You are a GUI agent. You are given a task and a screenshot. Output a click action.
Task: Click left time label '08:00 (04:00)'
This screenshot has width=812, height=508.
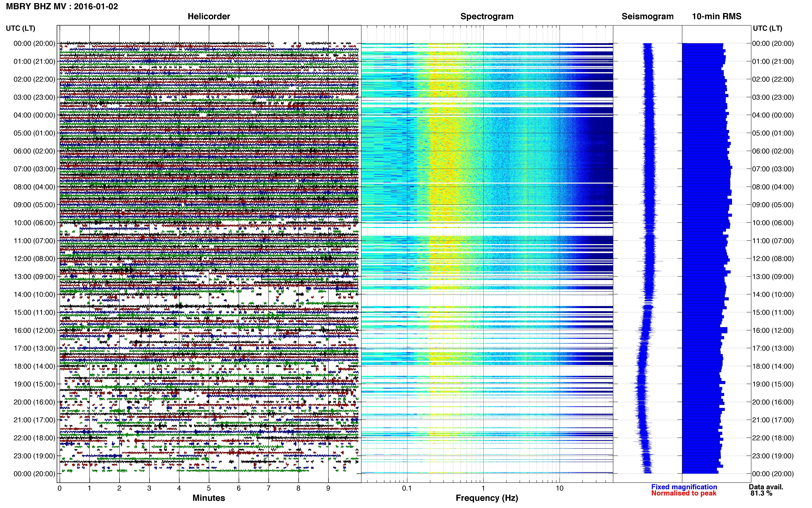click(x=34, y=187)
